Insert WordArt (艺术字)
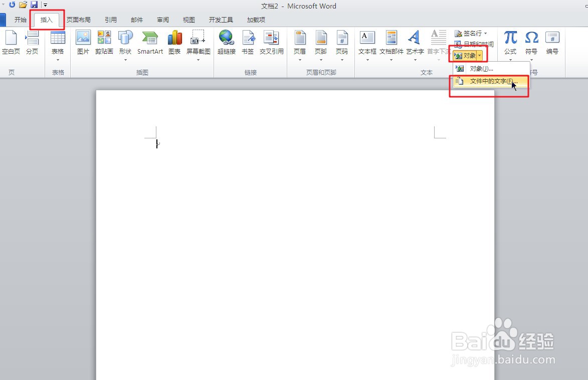The width and height of the screenshot is (588, 380). click(x=415, y=46)
